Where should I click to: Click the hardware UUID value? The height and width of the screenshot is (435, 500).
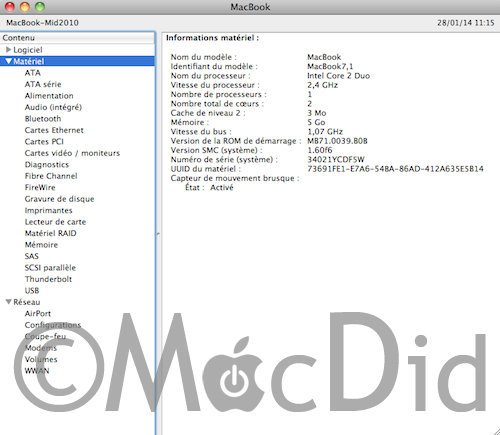[395, 169]
